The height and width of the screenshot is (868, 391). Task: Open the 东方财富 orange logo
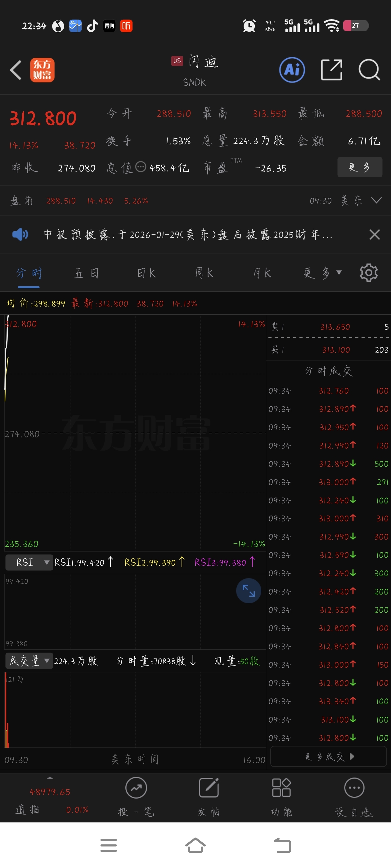tap(42, 70)
